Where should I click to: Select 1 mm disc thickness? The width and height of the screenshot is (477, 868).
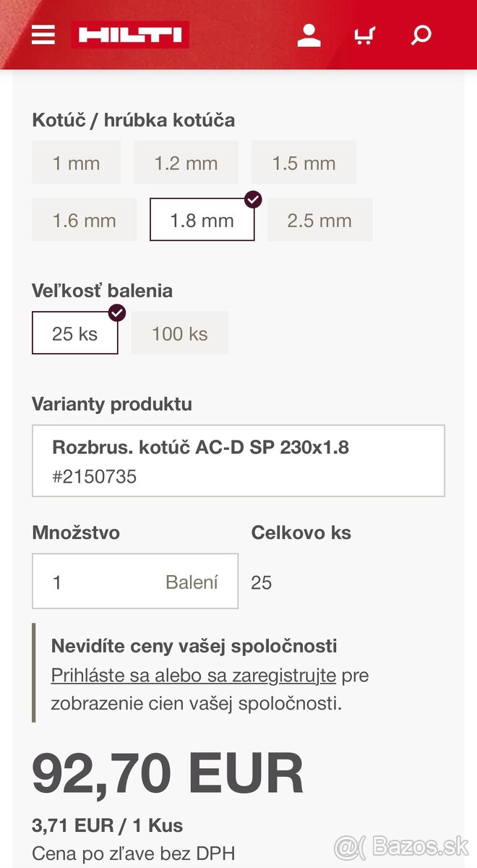click(x=76, y=163)
